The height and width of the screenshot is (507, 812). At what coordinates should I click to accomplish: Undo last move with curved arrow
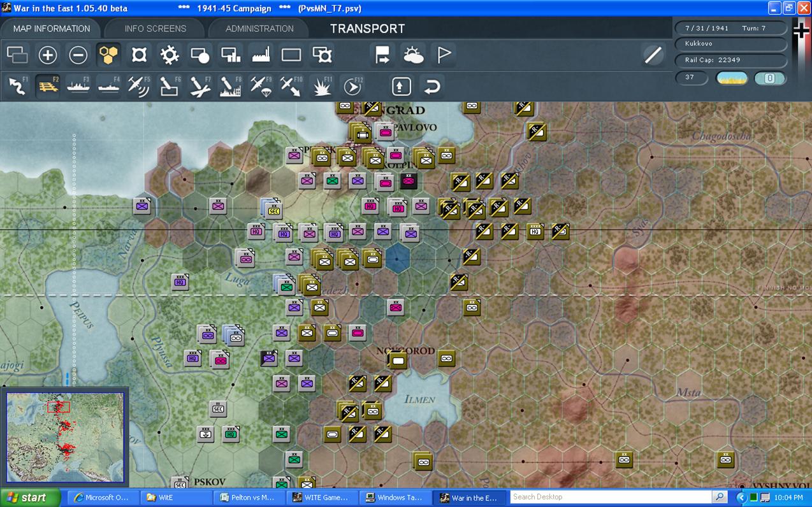point(431,86)
